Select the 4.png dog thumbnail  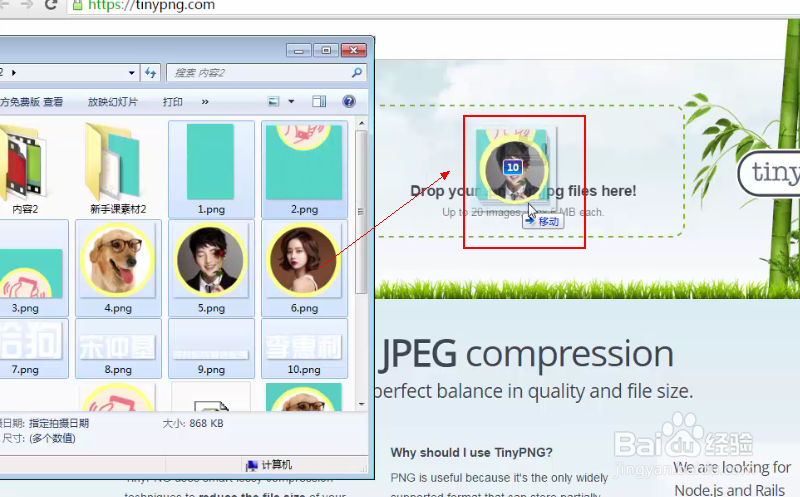(118, 268)
